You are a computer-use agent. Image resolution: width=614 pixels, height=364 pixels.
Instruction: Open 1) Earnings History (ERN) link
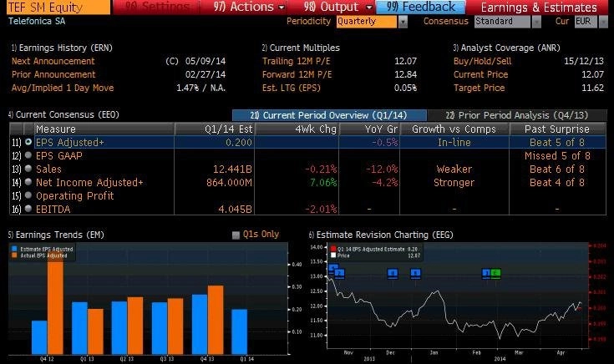click(x=62, y=48)
